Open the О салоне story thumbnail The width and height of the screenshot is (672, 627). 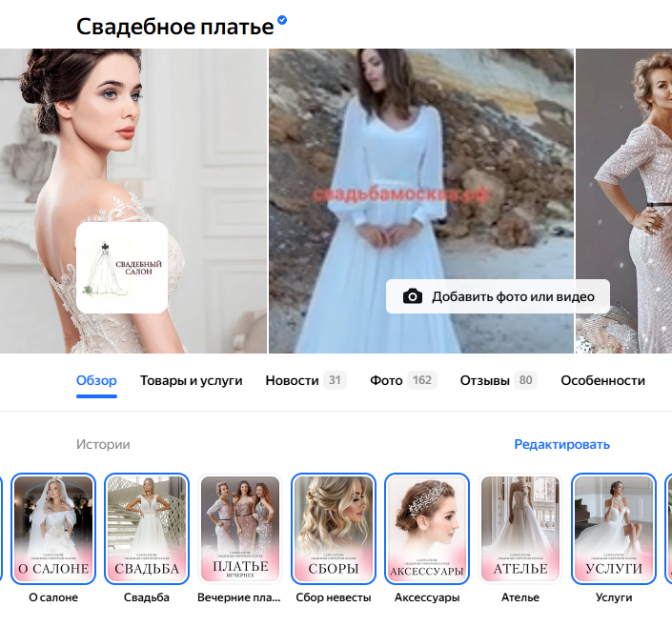point(53,529)
